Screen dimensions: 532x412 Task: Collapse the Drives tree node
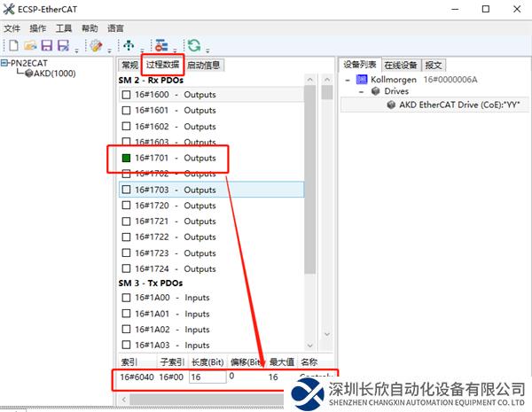[x=363, y=91]
